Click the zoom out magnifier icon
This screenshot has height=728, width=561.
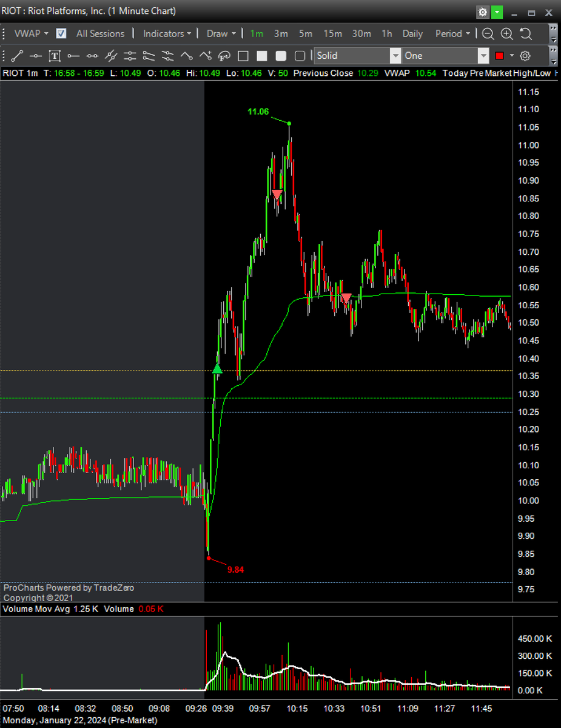pyautogui.click(x=487, y=33)
